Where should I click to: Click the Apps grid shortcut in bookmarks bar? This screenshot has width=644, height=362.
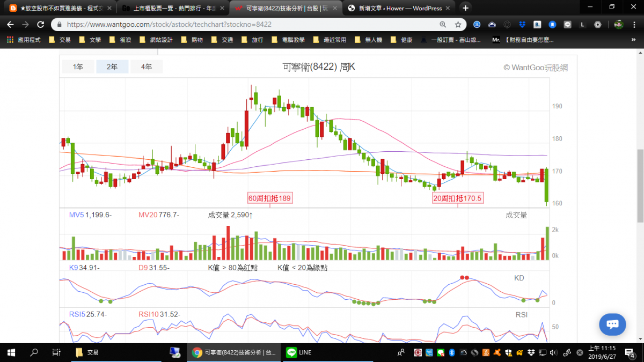click(x=24, y=40)
